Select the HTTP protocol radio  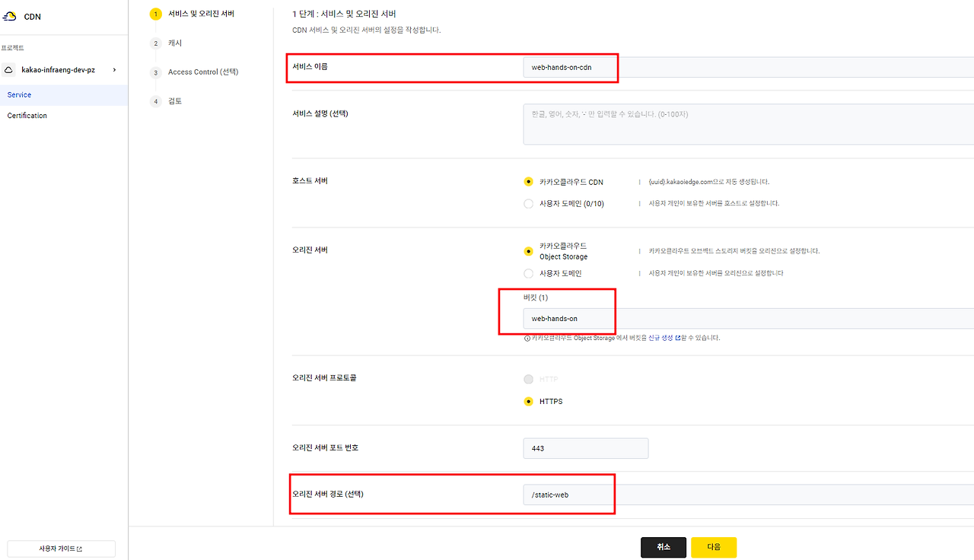pos(528,379)
